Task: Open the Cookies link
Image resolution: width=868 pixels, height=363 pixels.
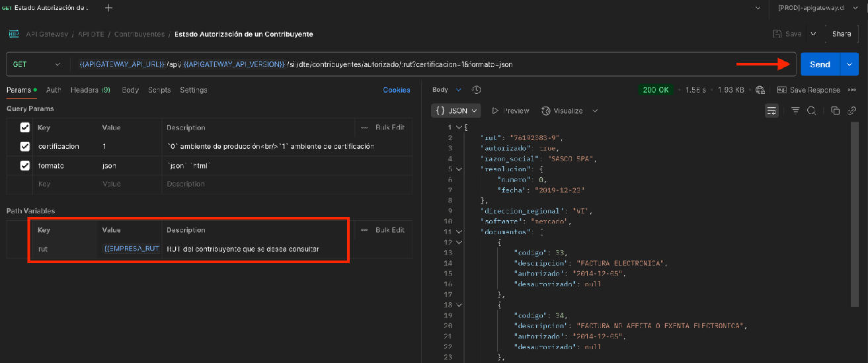Action: 397,90
